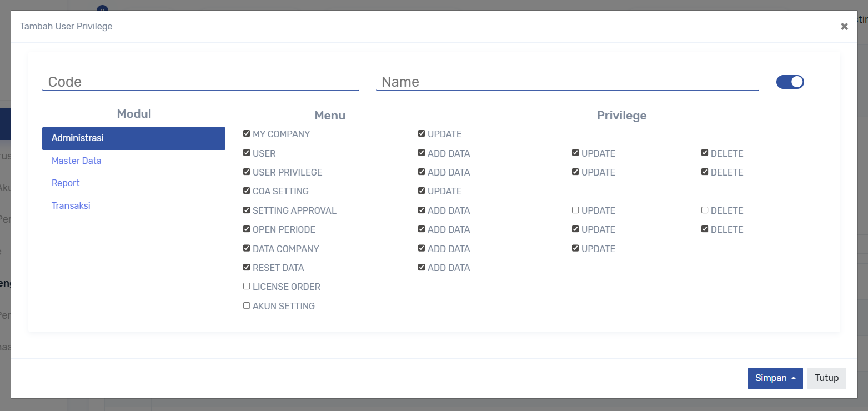Select the Master Data module
The height and width of the screenshot is (411, 868).
[x=76, y=161]
